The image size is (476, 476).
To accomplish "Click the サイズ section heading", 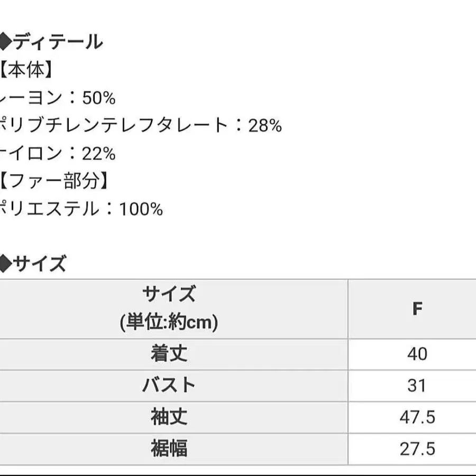I will pyautogui.click(x=40, y=263).
